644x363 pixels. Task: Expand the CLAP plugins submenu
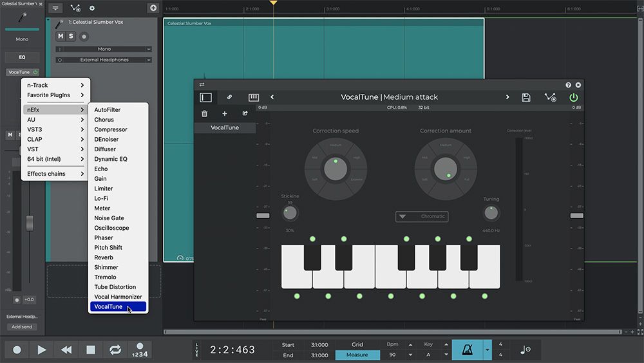[x=55, y=139]
